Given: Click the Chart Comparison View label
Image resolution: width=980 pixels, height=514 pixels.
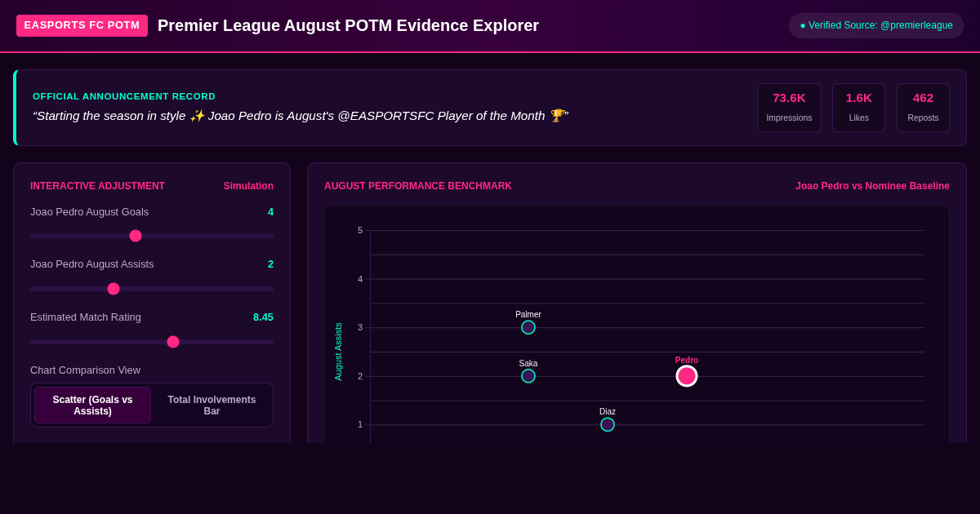Looking at the screenshot, I should pyautogui.click(x=85, y=370).
